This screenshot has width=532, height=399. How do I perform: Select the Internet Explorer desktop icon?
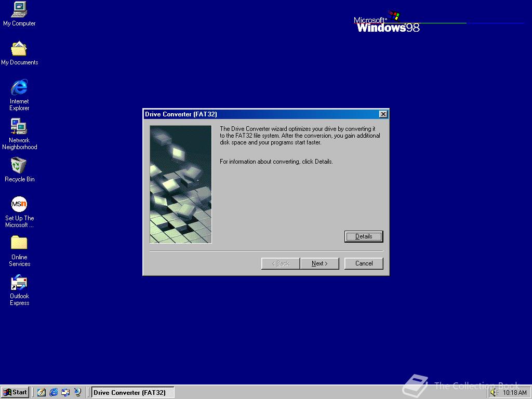tap(19, 95)
